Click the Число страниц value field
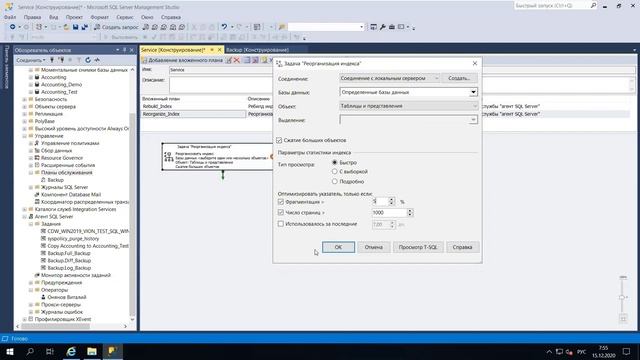 (x=389, y=213)
